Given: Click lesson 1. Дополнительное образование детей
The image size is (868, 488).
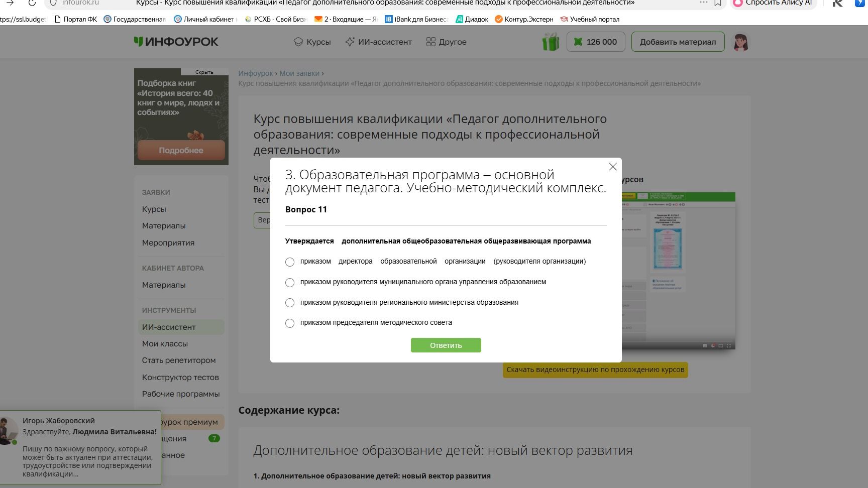Looking at the screenshot, I should click(372, 476).
